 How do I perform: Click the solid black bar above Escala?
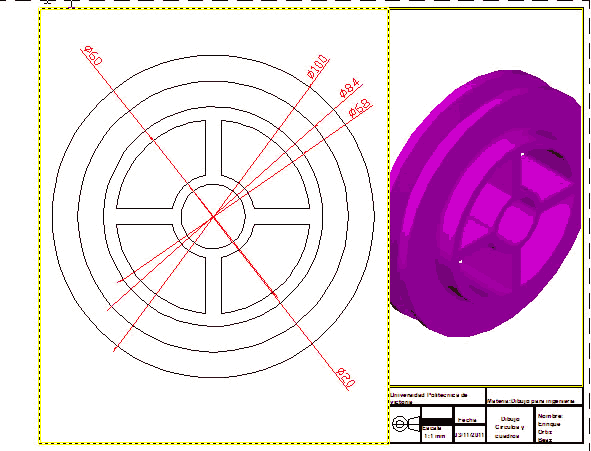[x=436, y=422]
